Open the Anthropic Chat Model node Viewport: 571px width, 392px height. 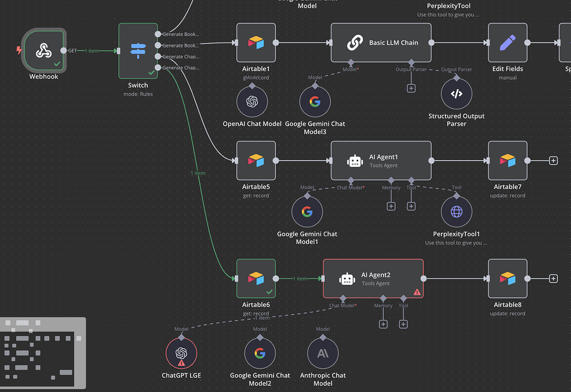[x=323, y=352]
